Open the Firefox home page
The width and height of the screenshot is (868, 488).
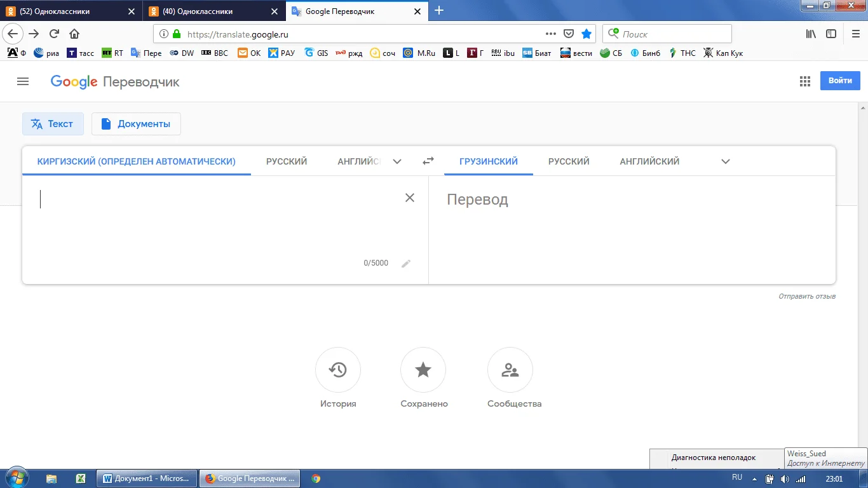click(x=74, y=34)
